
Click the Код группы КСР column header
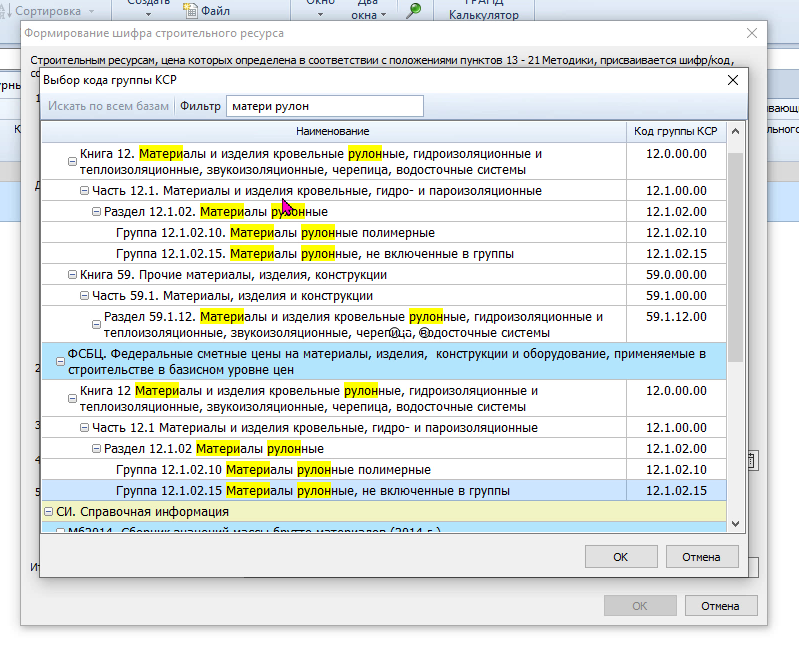676,132
